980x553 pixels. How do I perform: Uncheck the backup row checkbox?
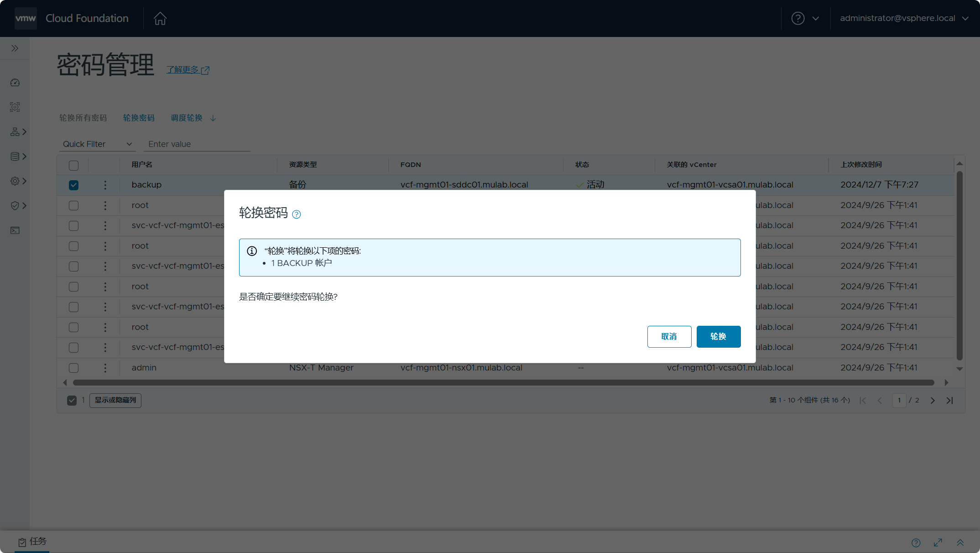point(73,185)
